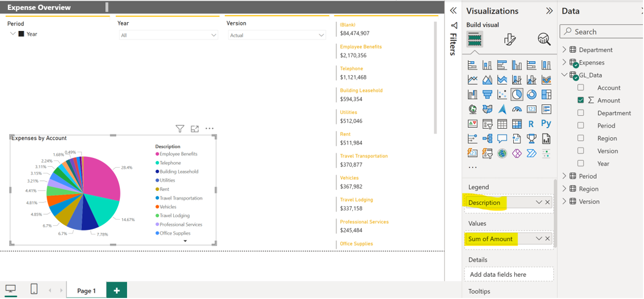Show more visualizations via the ellipsis
Screen dimensions: 644x299
tap(472, 168)
